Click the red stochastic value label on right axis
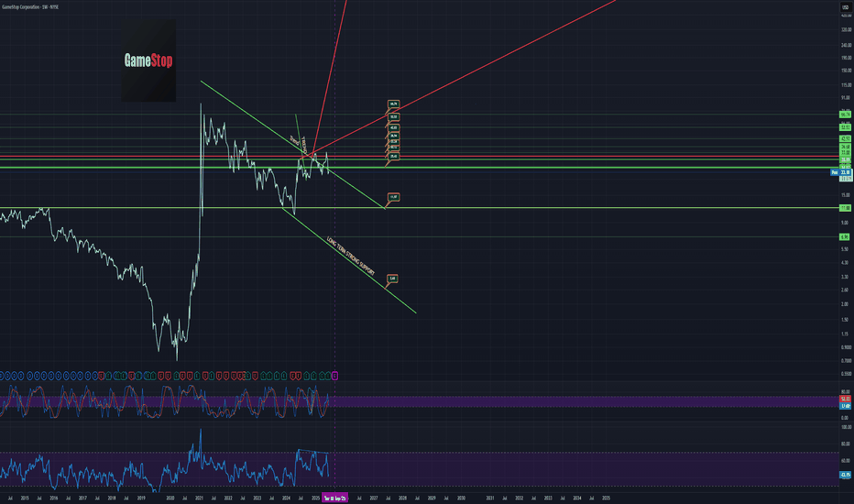Viewport: 854px width, 504px height. click(x=845, y=399)
